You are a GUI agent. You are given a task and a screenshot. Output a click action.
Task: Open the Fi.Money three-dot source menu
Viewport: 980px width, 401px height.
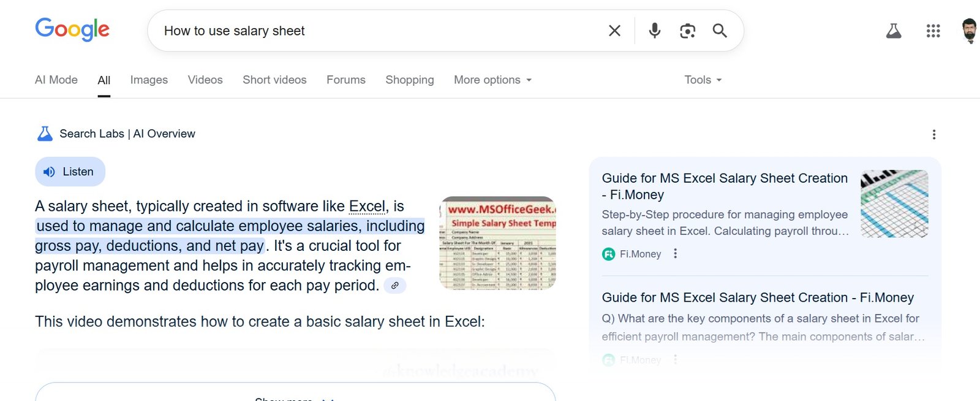point(675,253)
